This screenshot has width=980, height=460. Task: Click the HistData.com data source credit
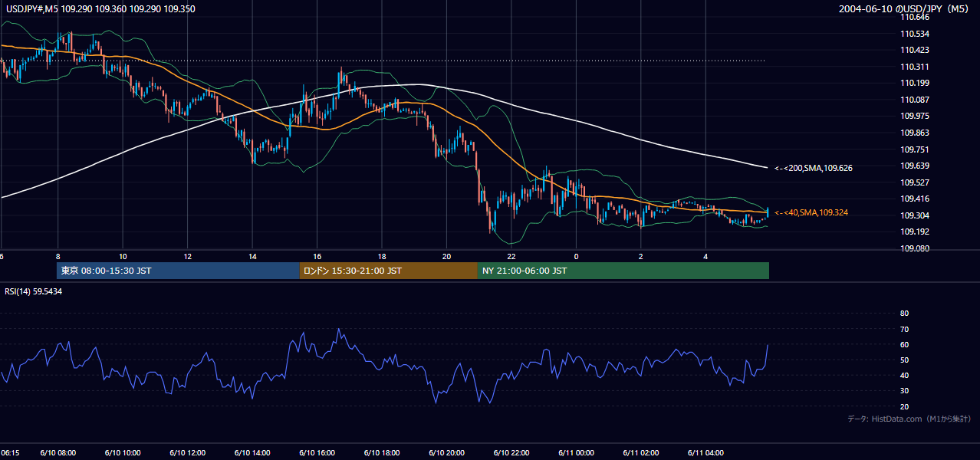point(909,419)
